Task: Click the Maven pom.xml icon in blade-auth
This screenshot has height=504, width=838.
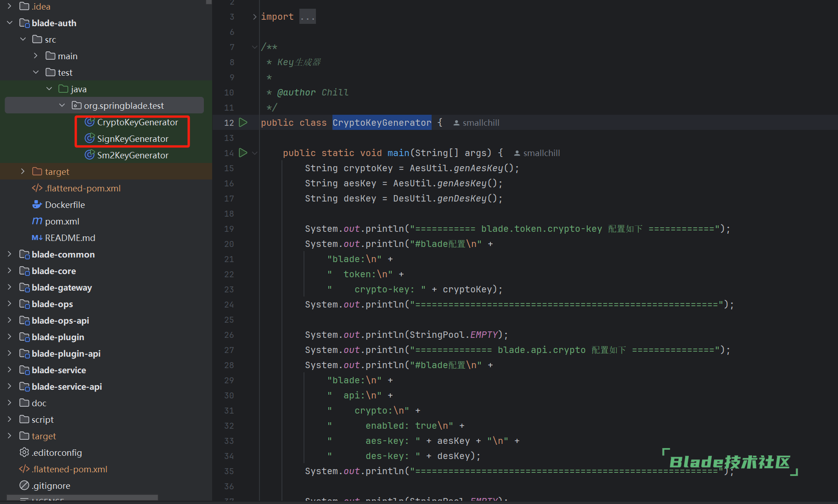Action: coord(37,221)
